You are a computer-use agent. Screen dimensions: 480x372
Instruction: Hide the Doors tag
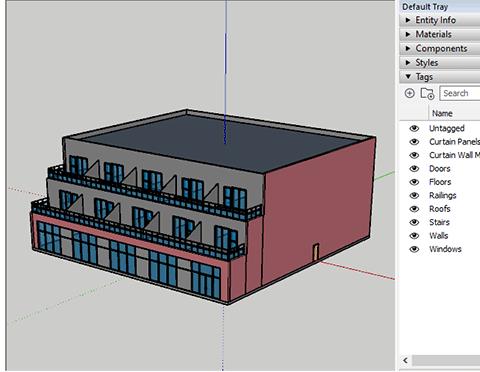(414, 168)
